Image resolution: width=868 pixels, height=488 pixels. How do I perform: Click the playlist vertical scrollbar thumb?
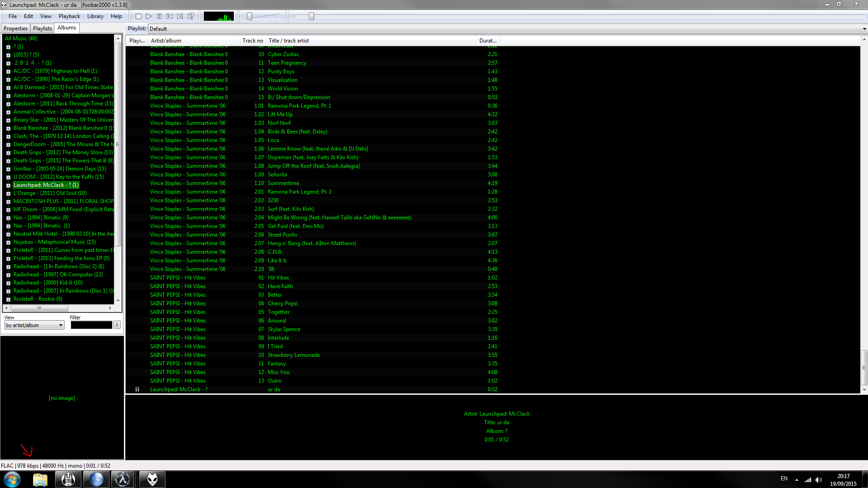tap(863, 367)
